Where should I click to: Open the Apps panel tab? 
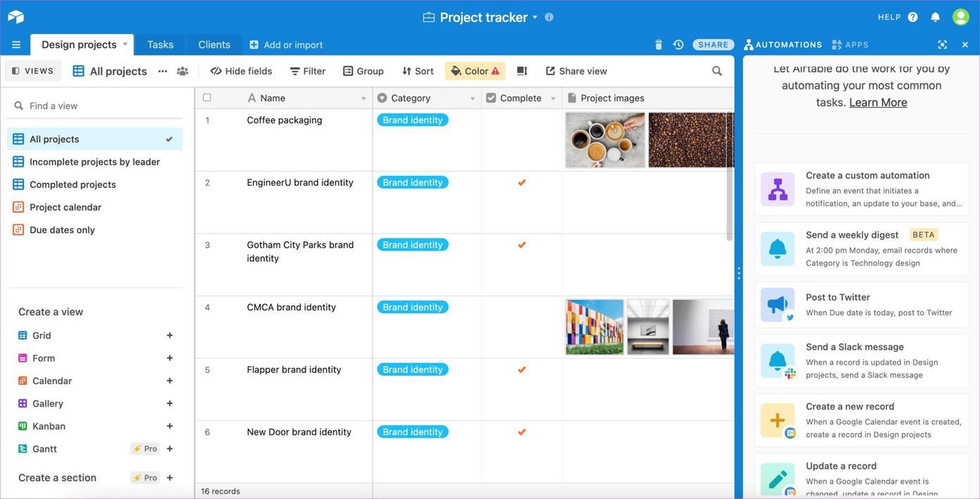(850, 44)
